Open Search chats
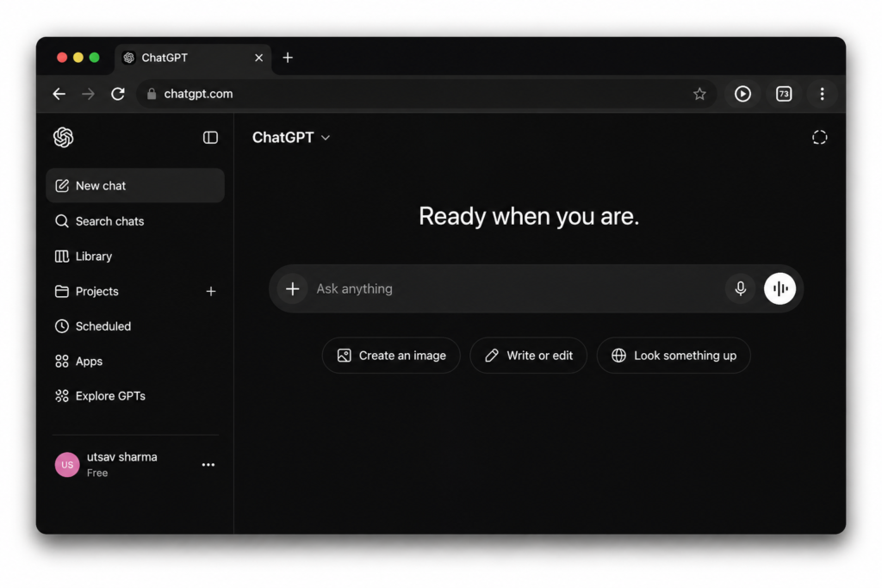The height and width of the screenshot is (588, 882). pos(135,221)
